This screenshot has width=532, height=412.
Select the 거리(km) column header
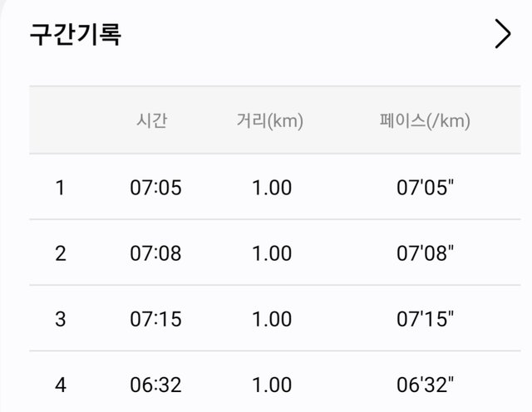click(x=270, y=121)
